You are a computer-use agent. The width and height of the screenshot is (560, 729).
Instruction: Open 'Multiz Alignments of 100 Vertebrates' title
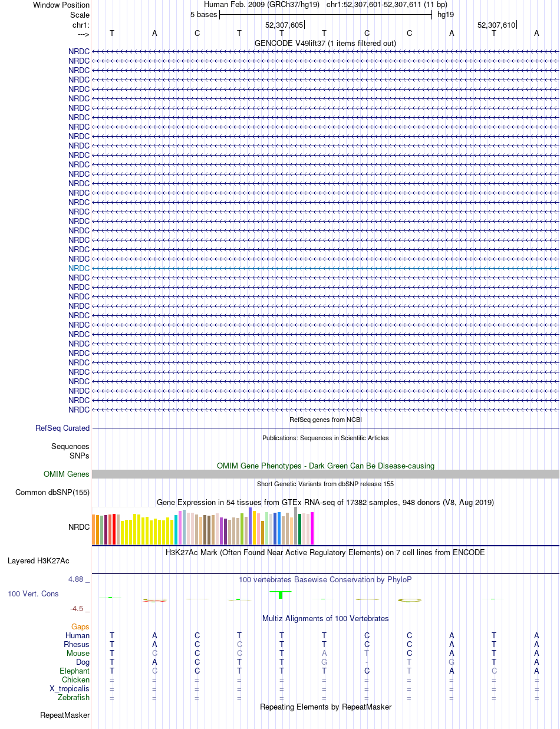[325, 619]
